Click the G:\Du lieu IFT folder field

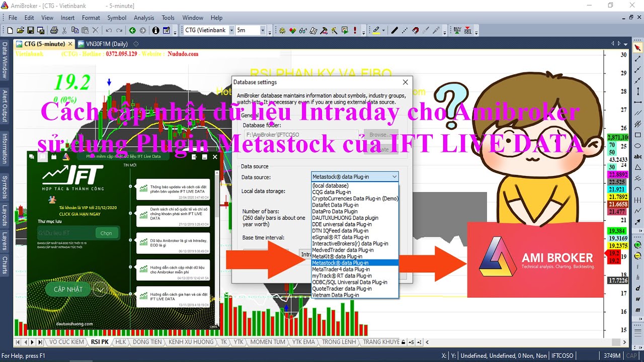[66, 233]
